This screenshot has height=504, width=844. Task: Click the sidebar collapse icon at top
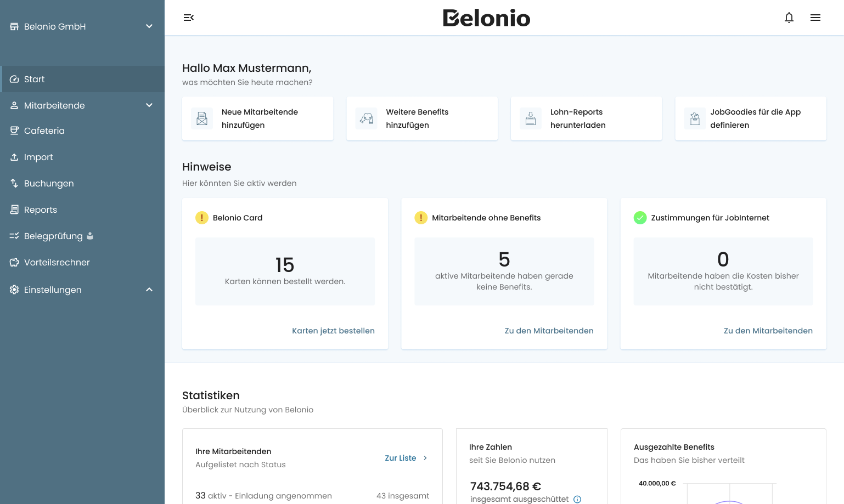tap(189, 18)
